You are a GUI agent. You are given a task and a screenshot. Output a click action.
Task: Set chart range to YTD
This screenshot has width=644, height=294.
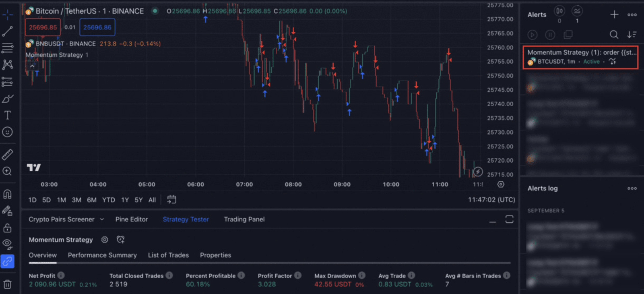point(109,200)
